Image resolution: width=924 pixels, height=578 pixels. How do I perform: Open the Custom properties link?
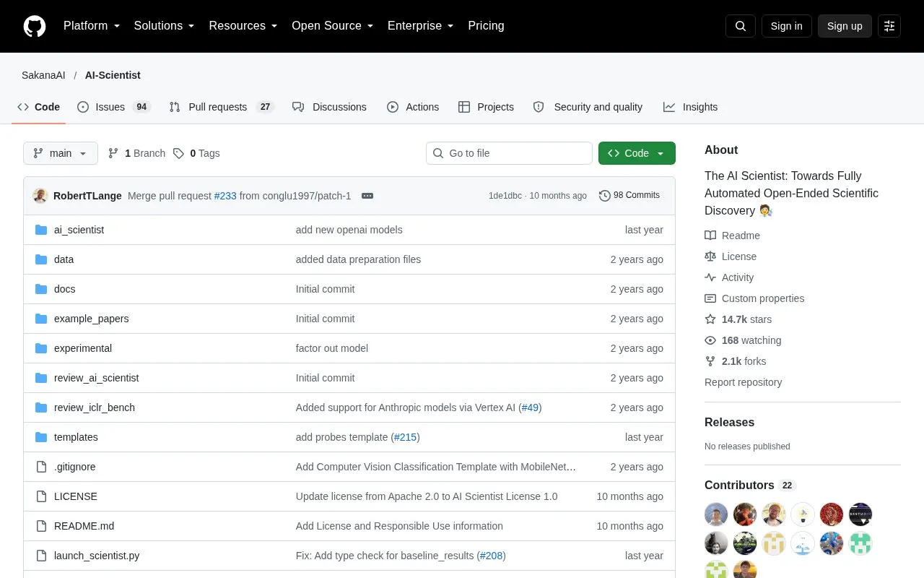click(x=754, y=298)
